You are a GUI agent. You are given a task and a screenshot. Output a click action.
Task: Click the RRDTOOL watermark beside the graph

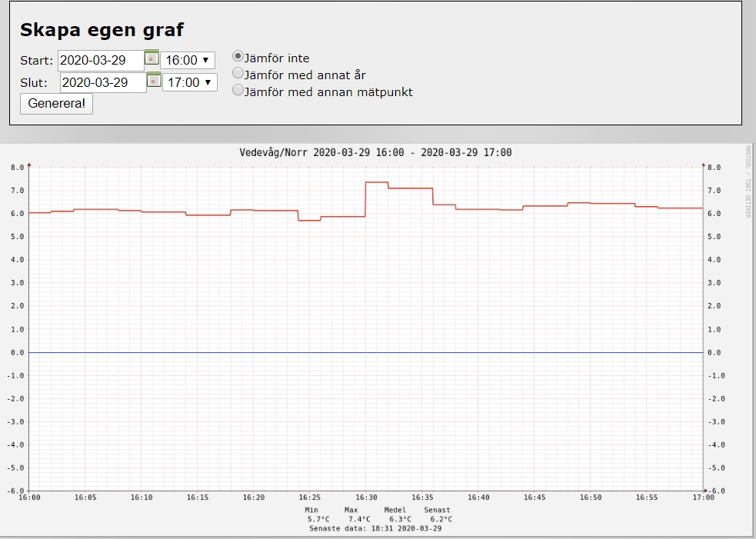[x=747, y=181]
